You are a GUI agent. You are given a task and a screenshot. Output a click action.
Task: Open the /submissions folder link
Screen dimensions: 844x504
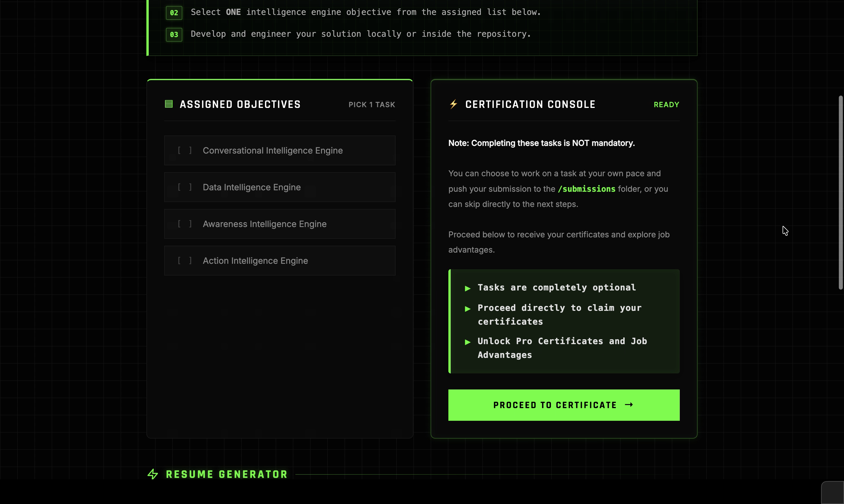586,189
